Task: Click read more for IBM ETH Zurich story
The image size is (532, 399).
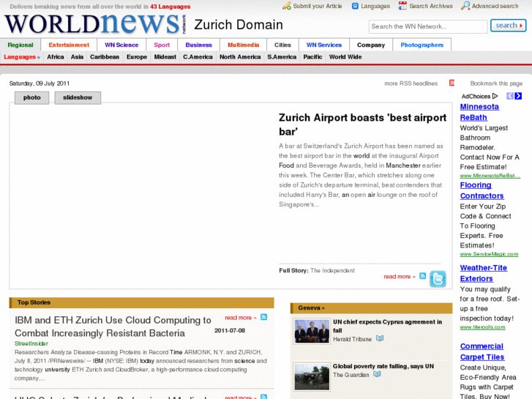Action: [x=241, y=318]
